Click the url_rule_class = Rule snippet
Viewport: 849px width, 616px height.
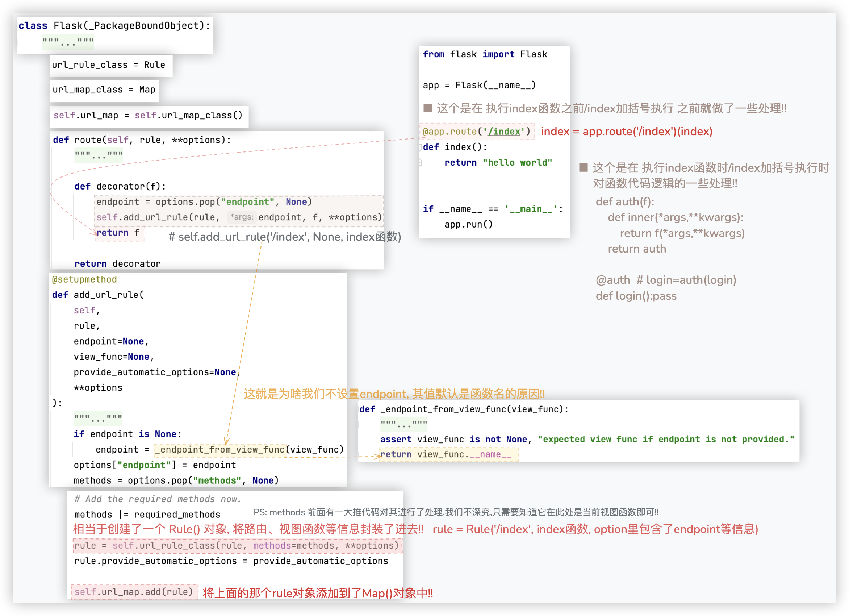pos(109,65)
